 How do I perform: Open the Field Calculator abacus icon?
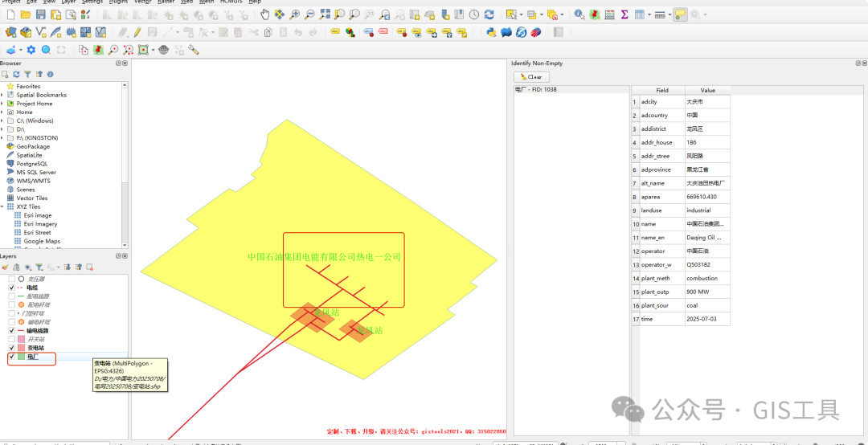point(609,15)
